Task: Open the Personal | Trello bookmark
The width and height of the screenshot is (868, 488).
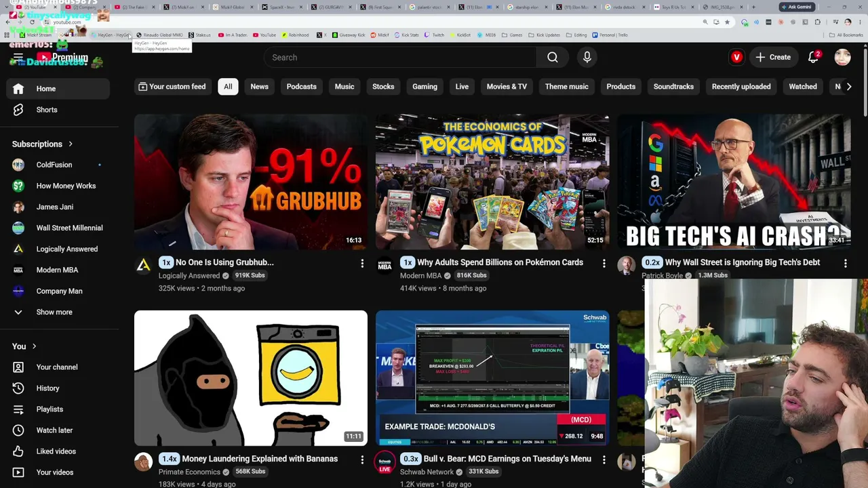Action: 610,35
